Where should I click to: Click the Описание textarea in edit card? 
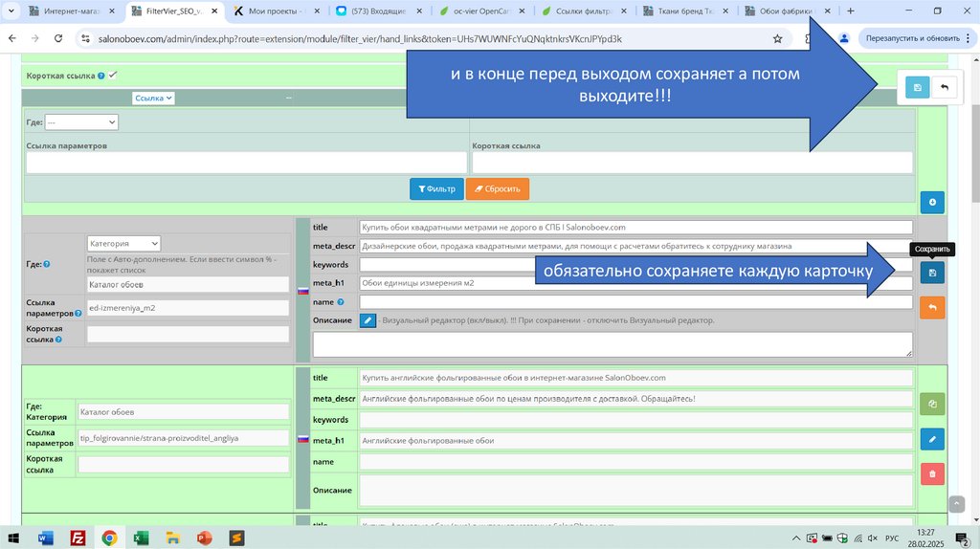point(612,344)
